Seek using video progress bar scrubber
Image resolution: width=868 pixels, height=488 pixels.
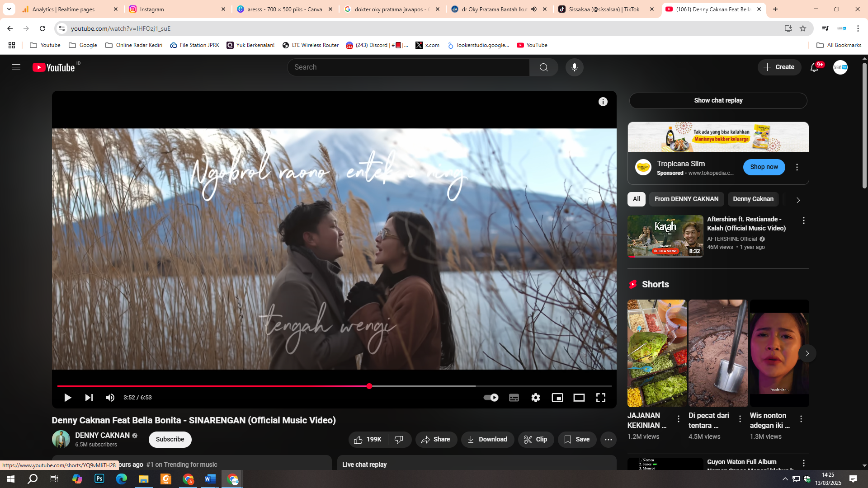click(x=369, y=386)
